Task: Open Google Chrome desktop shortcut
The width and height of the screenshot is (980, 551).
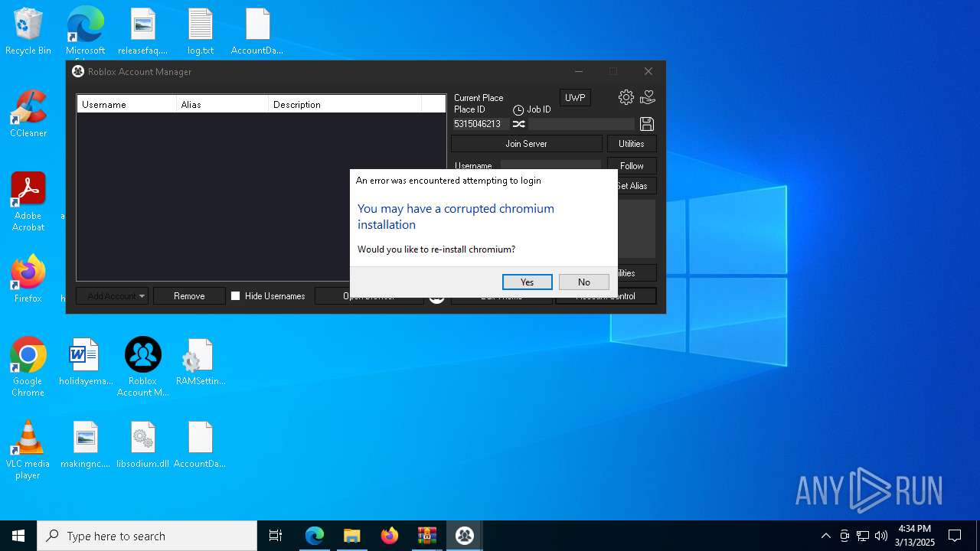Action: point(28,367)
